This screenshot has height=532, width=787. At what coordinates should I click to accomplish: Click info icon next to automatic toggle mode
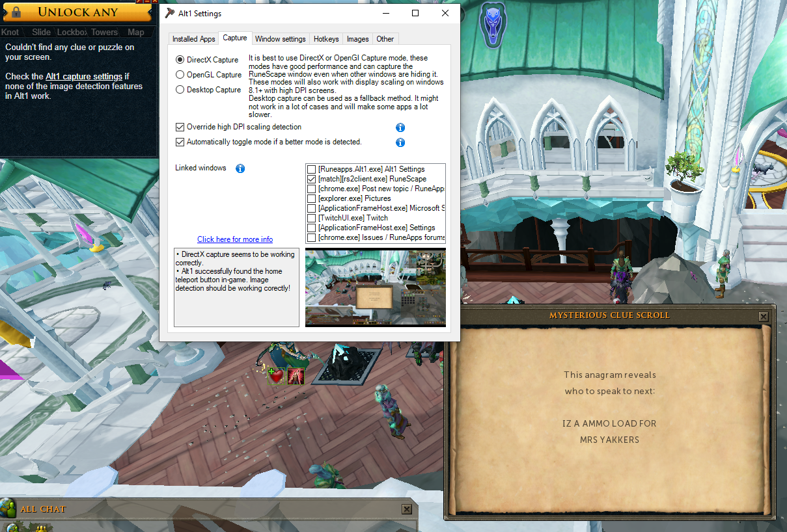[400, 142]
